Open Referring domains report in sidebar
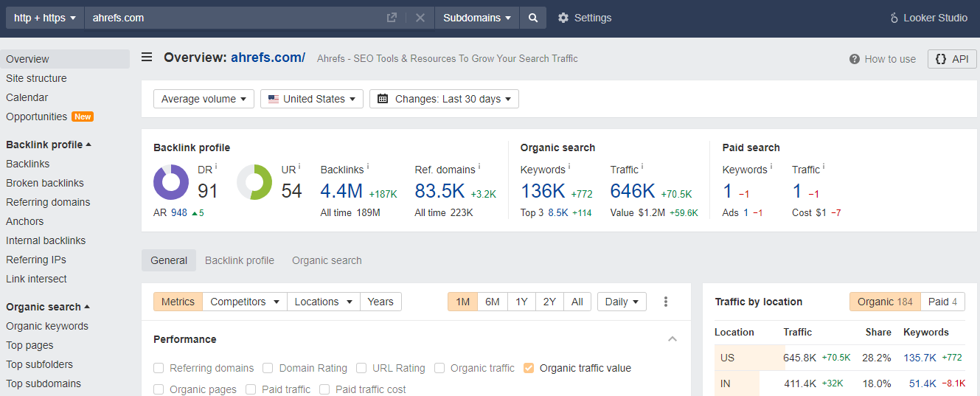This screenshot has height=396, width=980. point(48,202)
